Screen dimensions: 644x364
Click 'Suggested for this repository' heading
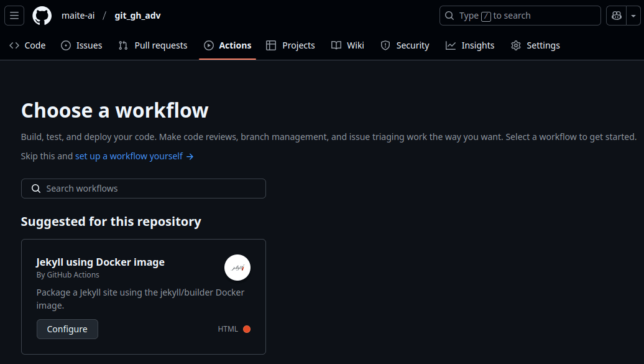[x=111, y=222]
